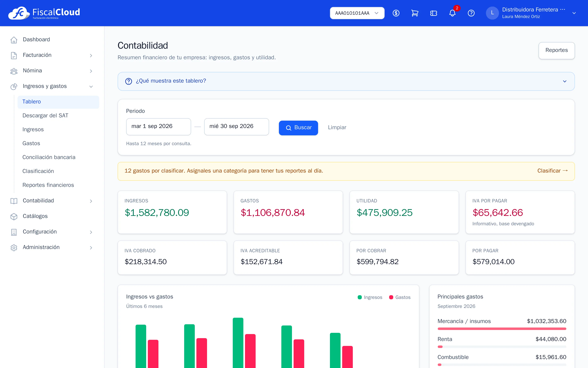
Task: Open the help question-mark icon in header
Action: click(471, 13)
